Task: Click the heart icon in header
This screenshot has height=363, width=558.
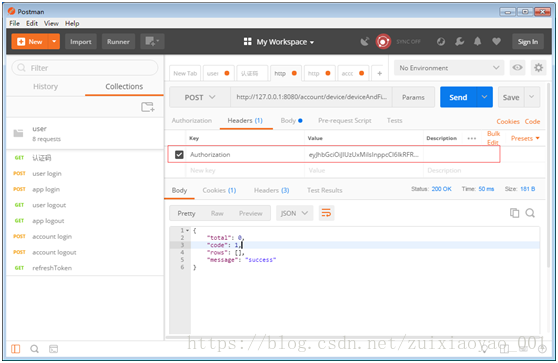Action: (496, 42)
